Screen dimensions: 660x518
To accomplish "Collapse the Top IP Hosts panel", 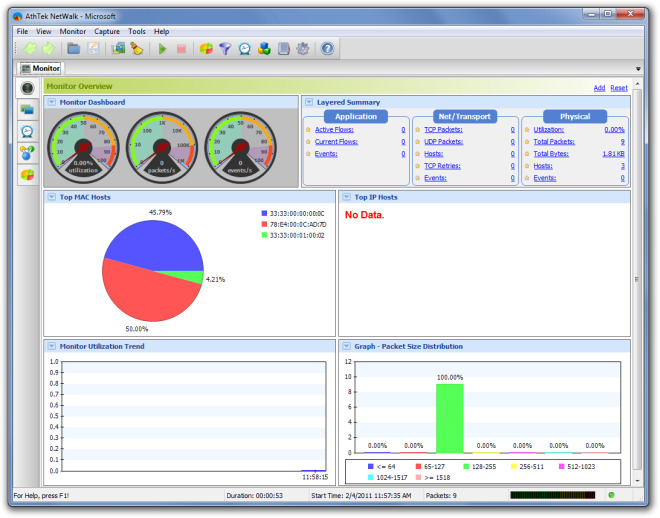I will (x=346, y=197).
